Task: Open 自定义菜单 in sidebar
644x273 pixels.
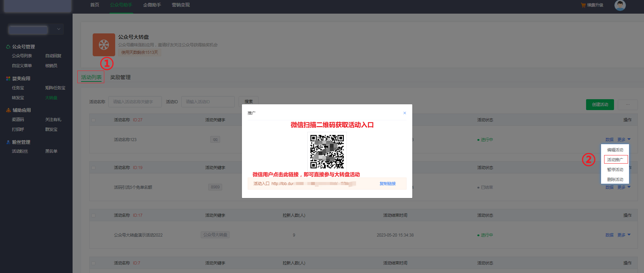Action: (22, 65)
